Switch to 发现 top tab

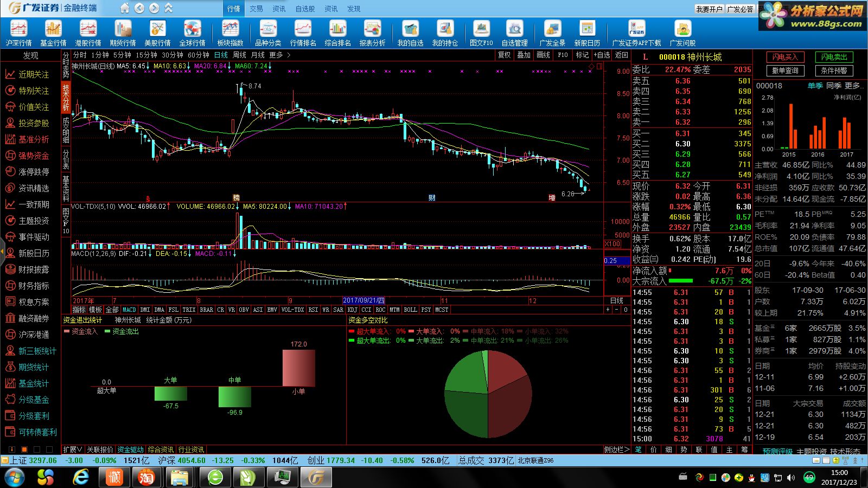click(354, 9)
